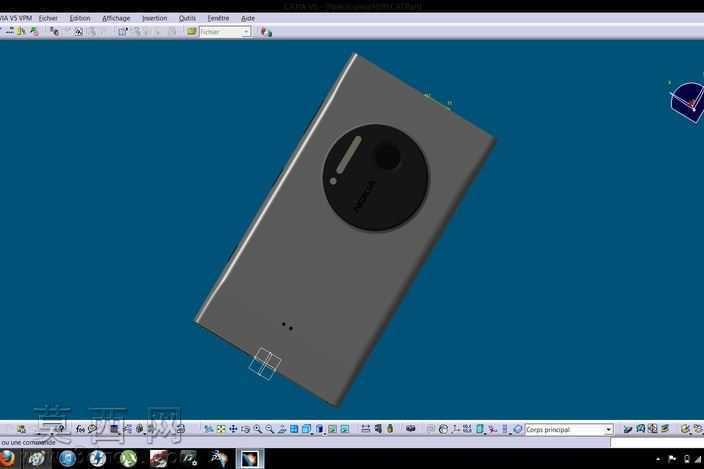704x469 pixels.
Task: Click the Hide/Show icon
Action: click(x=332, y=430)
